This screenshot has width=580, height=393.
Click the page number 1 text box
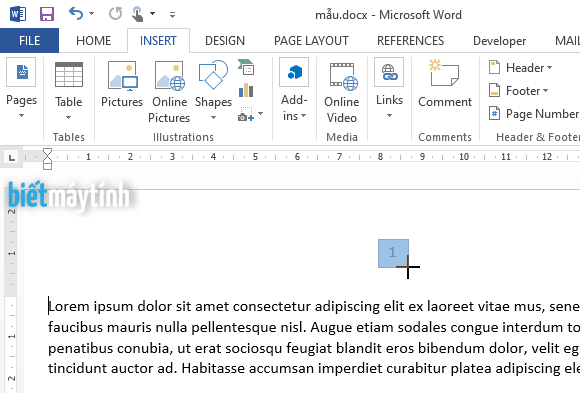tap(393, 253)
